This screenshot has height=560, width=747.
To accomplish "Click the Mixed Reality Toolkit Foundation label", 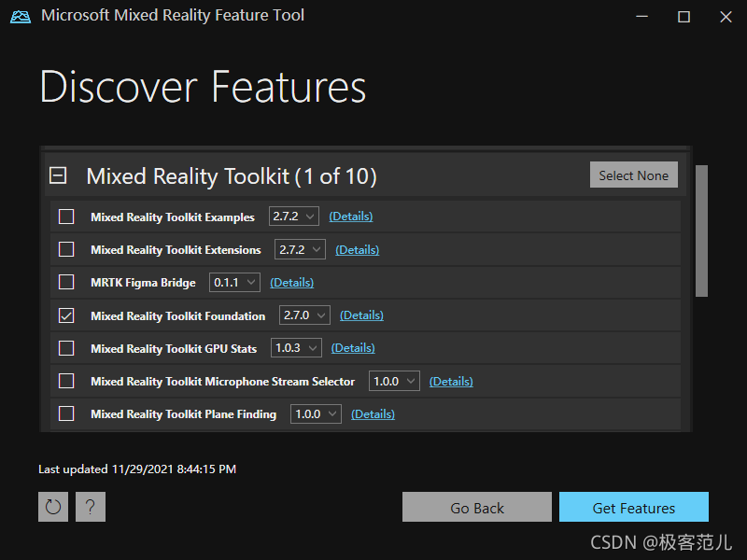I will [177, 315].
